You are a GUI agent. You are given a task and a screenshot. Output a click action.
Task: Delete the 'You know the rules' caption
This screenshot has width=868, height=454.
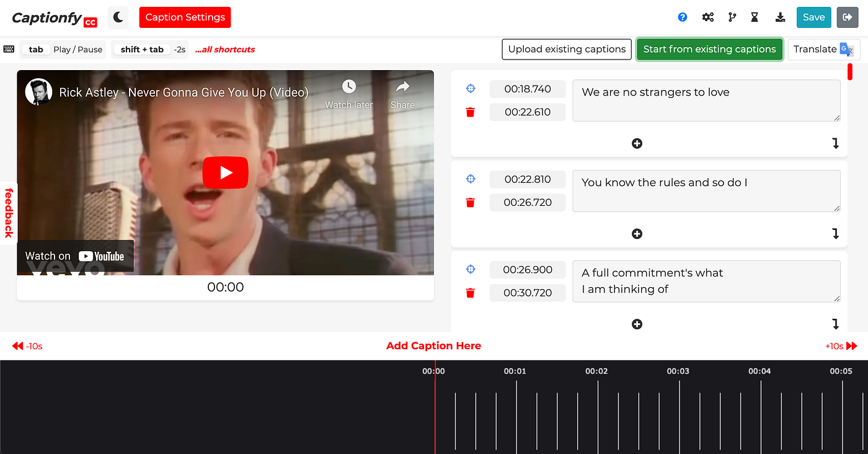point(471,203)
